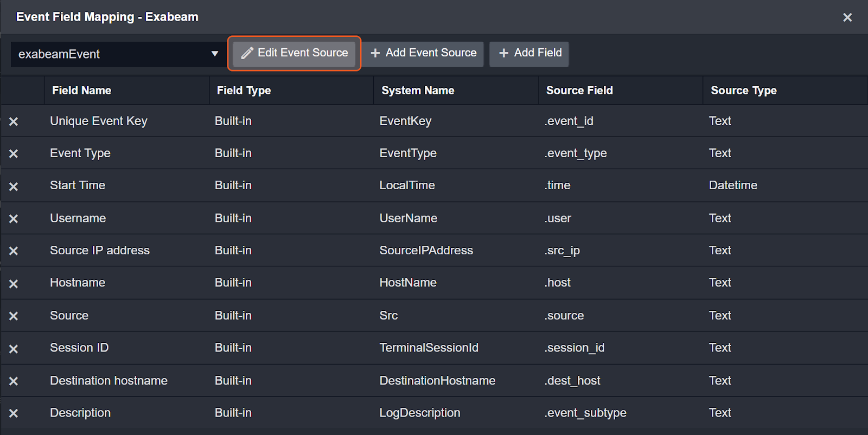
Task: Select the Session ID field name
Action: (79, 348)
